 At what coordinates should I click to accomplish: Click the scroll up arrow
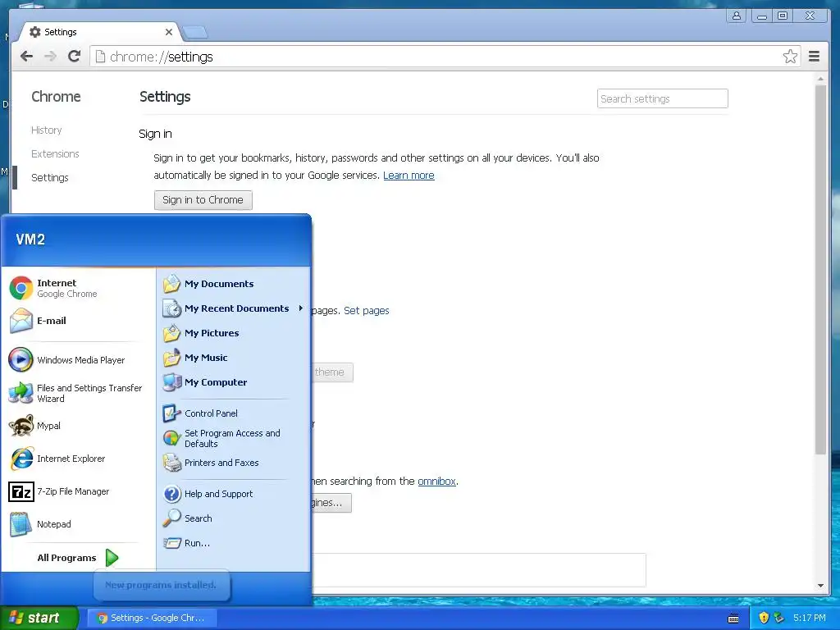point(820,79)
